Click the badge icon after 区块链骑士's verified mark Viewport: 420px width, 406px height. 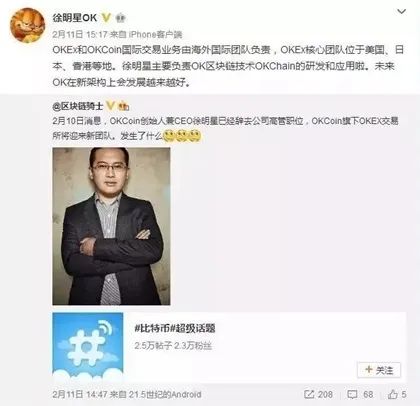(x=124, y=106)
